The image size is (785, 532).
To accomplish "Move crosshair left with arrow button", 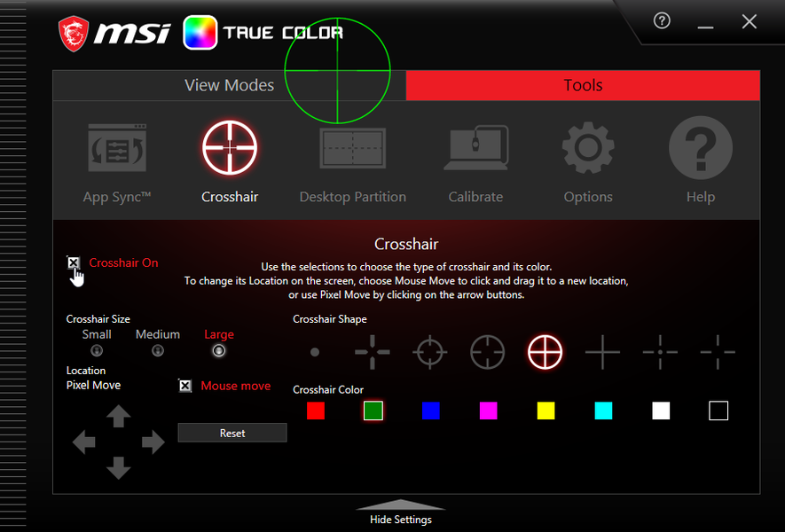I will 84,442.
